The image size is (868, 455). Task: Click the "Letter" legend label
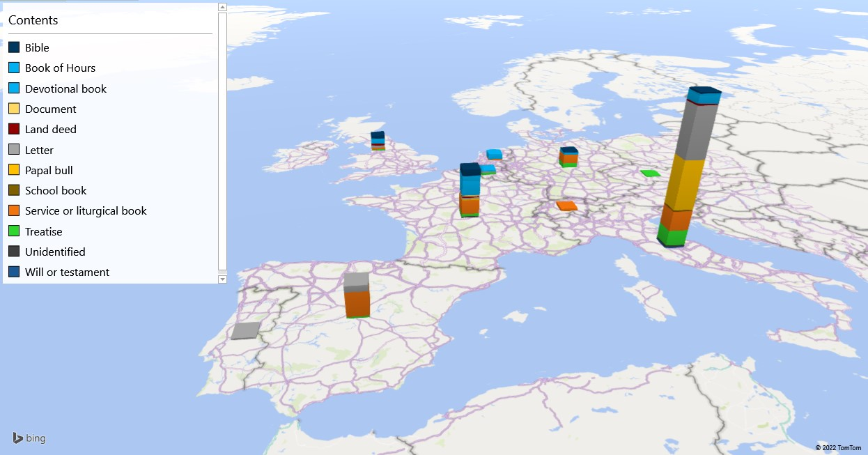pyautogui.click(x=39, y=150)
